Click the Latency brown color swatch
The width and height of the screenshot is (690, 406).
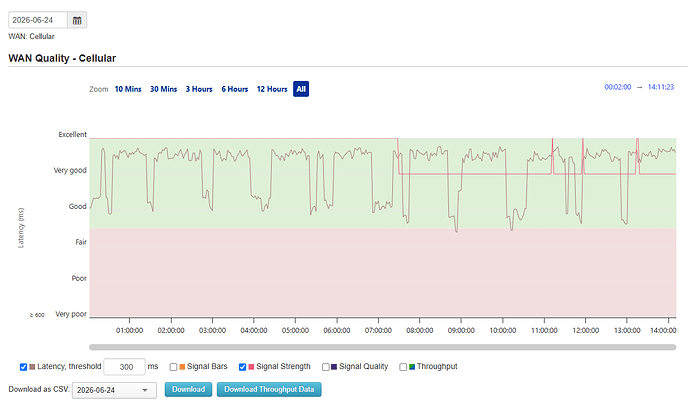[32, 367]
